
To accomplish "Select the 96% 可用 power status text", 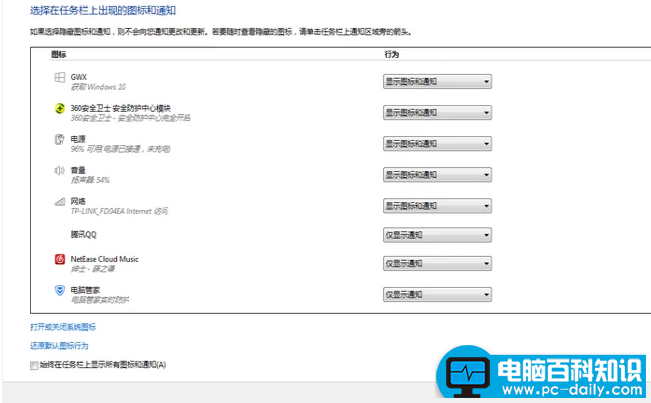I will pos(120,149).
